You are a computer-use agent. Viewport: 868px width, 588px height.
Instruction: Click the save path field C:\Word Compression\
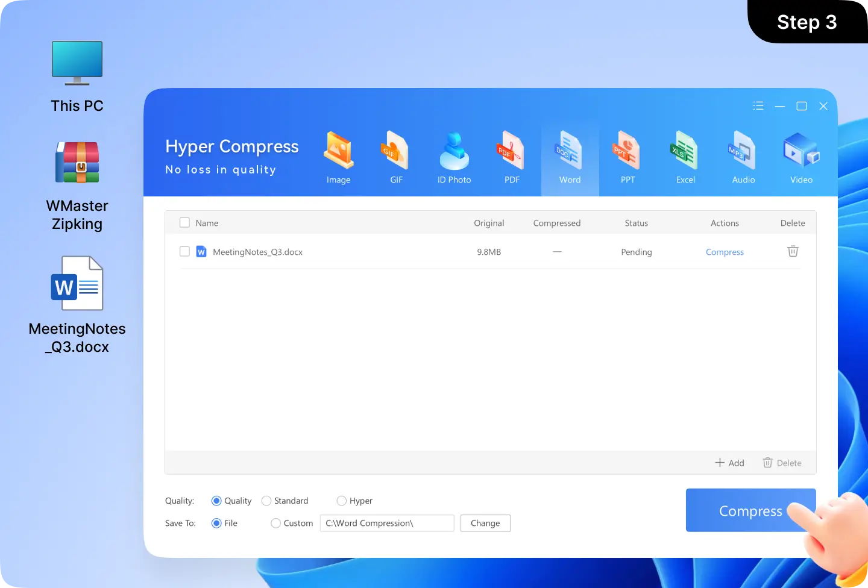387,523
